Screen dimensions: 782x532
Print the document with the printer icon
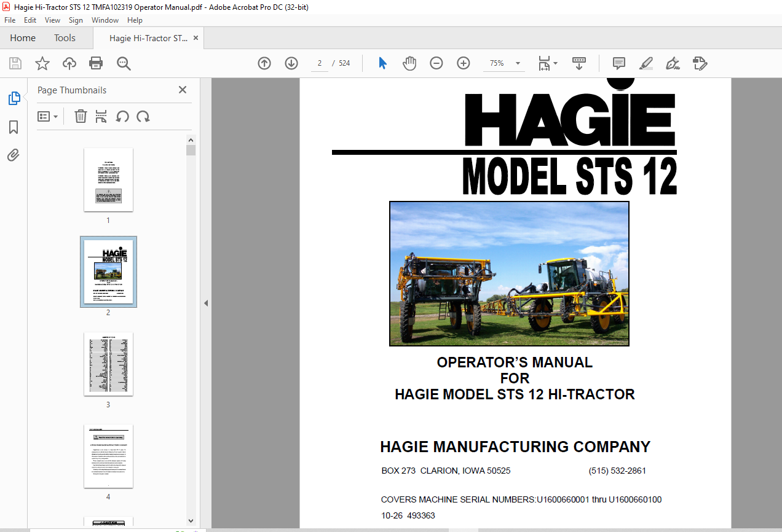pos(96,63)
